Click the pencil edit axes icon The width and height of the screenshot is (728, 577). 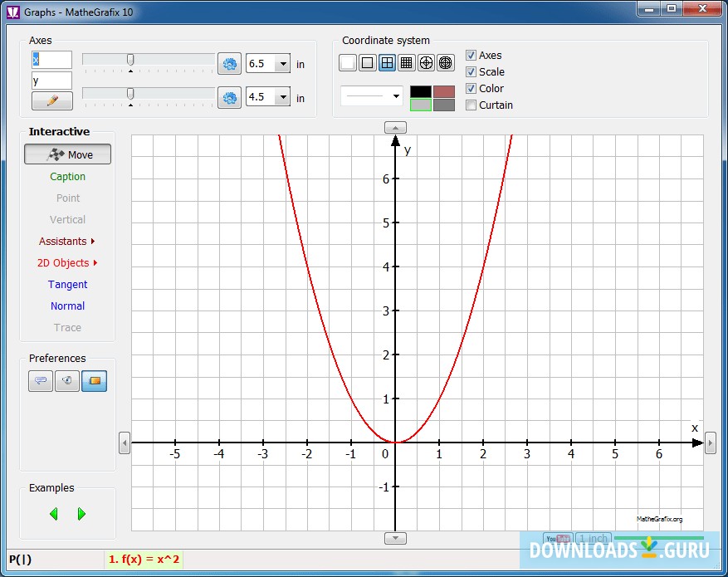pos(51,100)
